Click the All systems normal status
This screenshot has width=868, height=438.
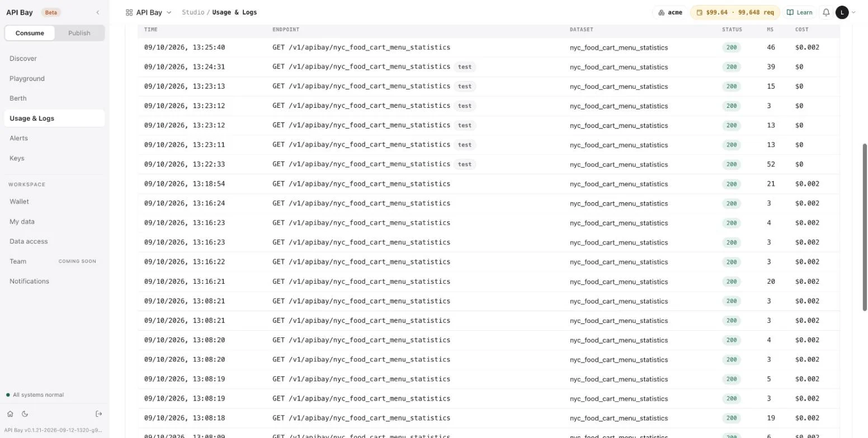click(35, 395)
